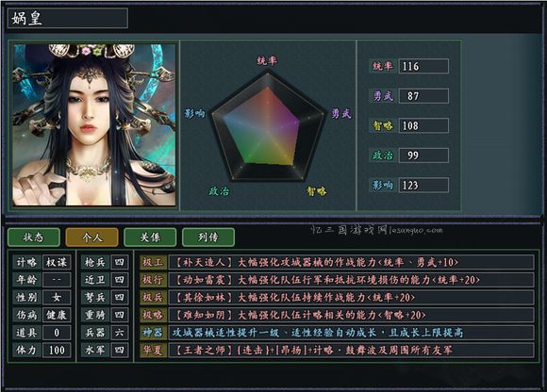Image resolution: width=547 pixels, height=392 pixels.
Task: Click the character portrait image
Action: coord(94,124)
